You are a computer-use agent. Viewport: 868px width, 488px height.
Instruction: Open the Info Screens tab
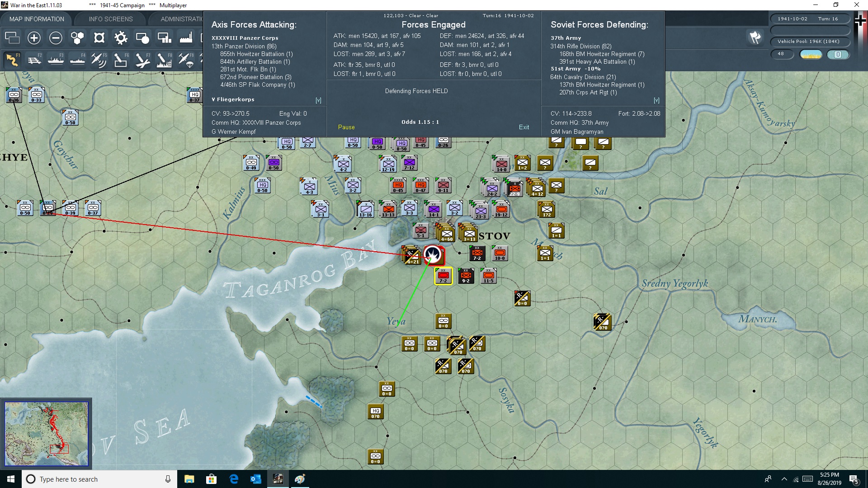coord(111,19)
